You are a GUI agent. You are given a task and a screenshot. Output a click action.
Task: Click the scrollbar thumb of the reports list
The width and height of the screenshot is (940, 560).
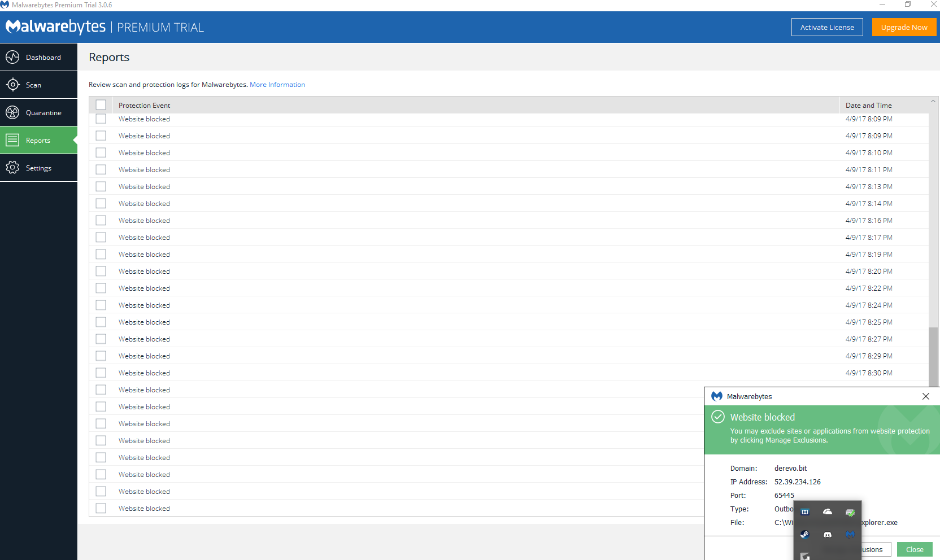[x=933, y=357]
